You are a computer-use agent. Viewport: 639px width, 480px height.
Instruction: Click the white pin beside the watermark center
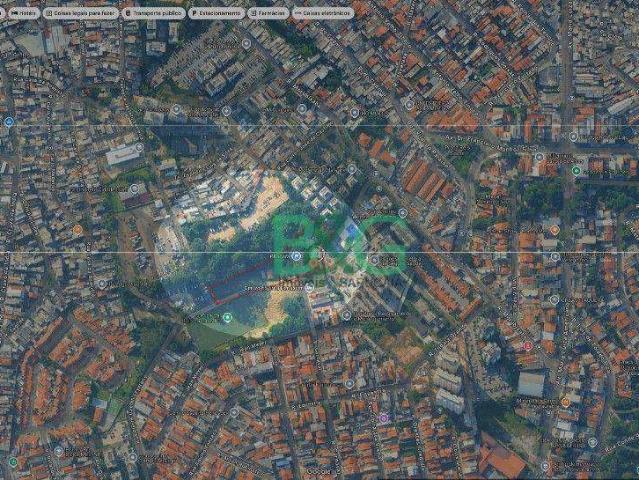[x=298, y=257]
